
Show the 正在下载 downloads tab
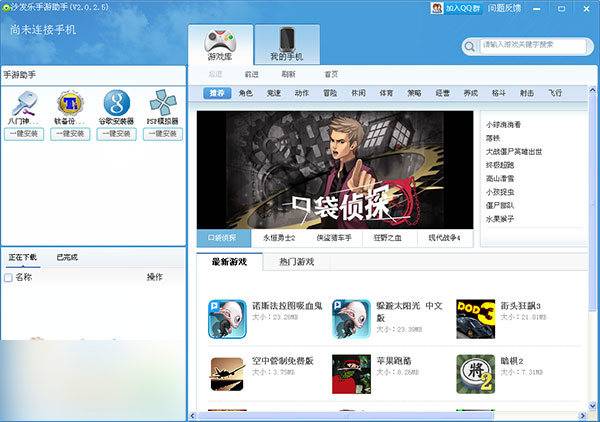[23, 257]
